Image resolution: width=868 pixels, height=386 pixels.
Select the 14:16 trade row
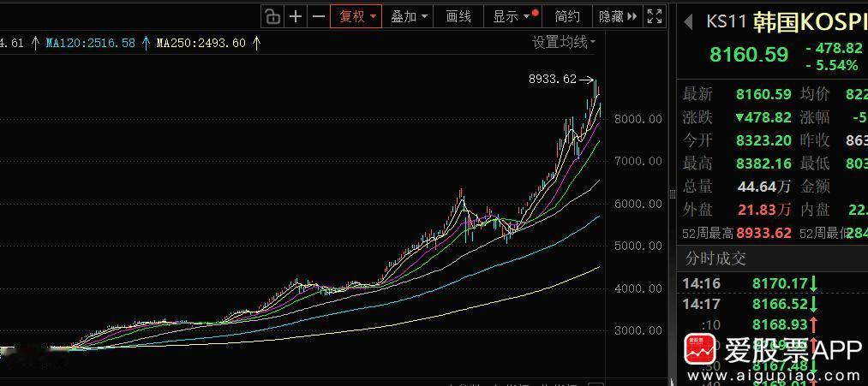click(x=772, y=284)
